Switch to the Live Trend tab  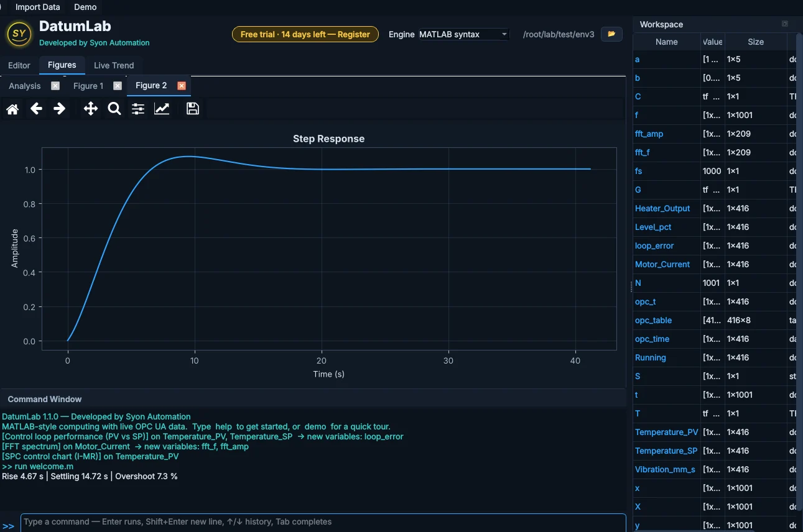coord(114,65)
